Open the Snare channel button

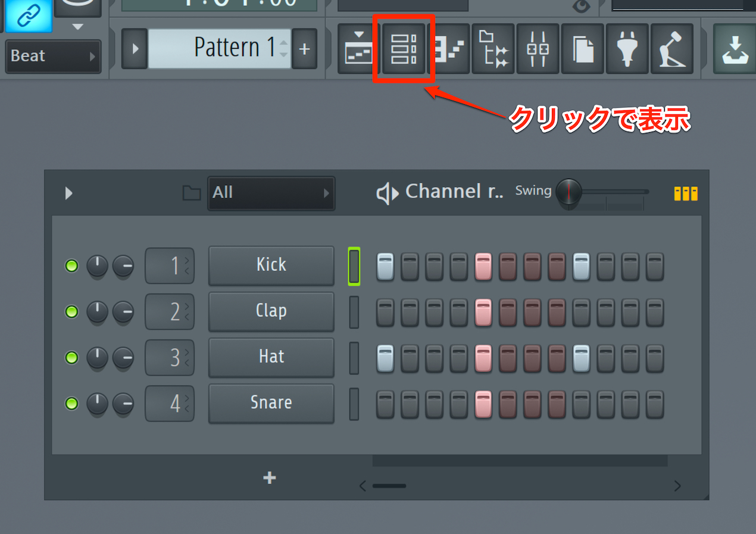271,402
